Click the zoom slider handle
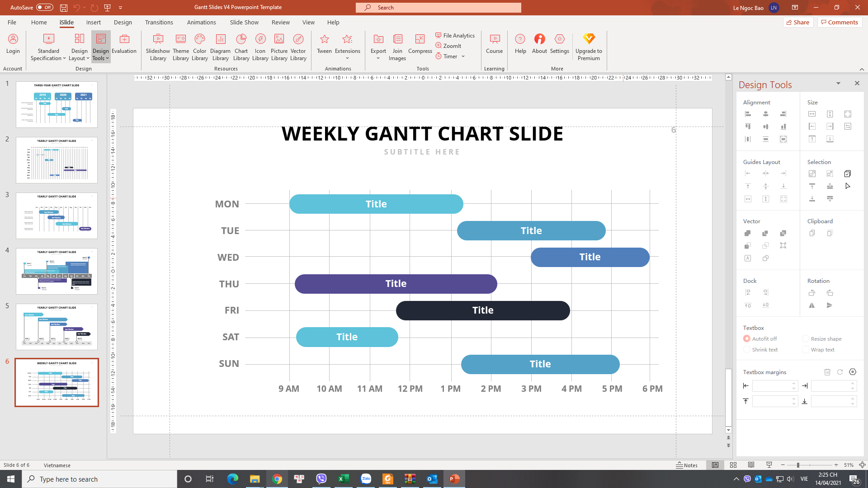Image resolution: width=868 pixels, height=488 pixels. coord(798,465)
